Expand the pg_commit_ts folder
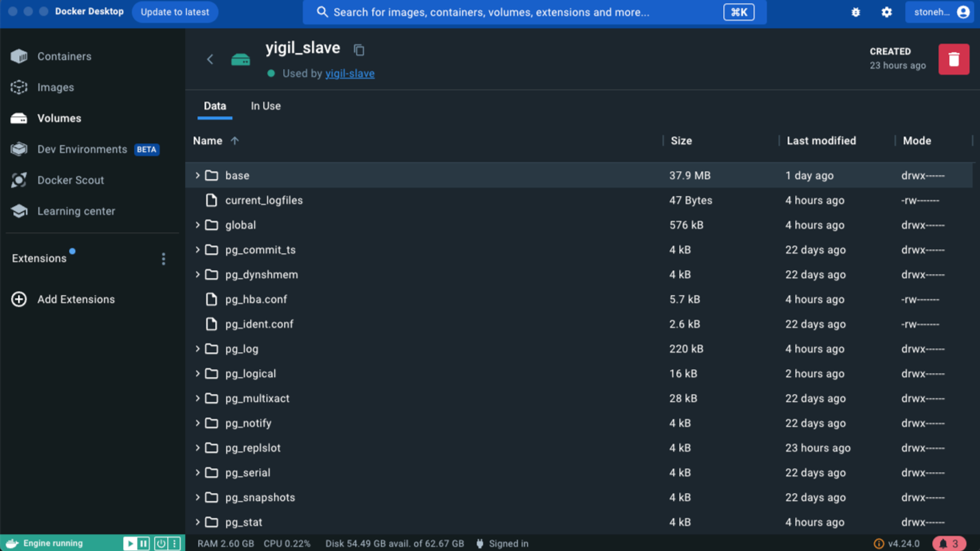 coord(197,250)
